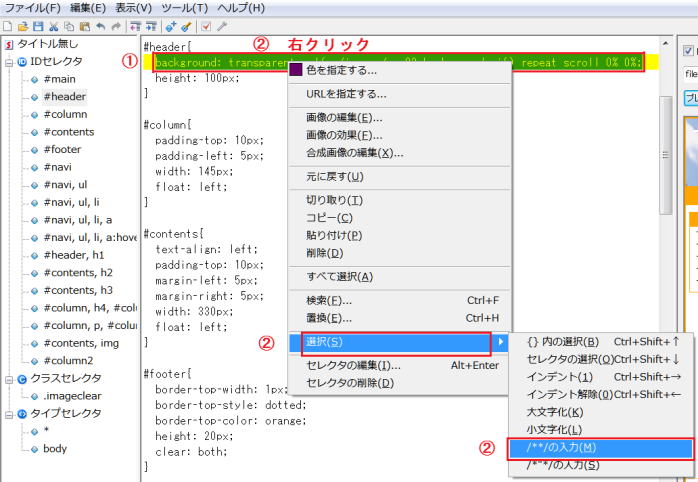Select 画像の編集(E)... in context menu
698x482 pixels.
pyautogui.click(x=344, y=117)
